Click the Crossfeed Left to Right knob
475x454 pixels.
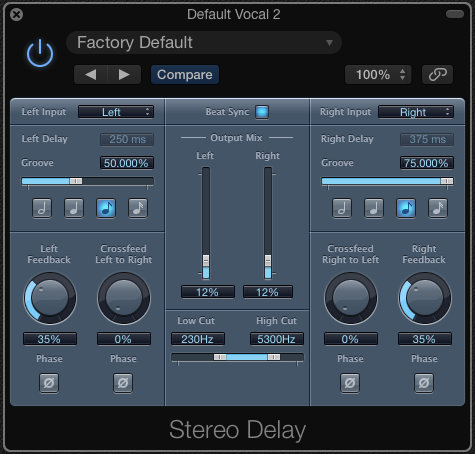(x=124, y=298)
